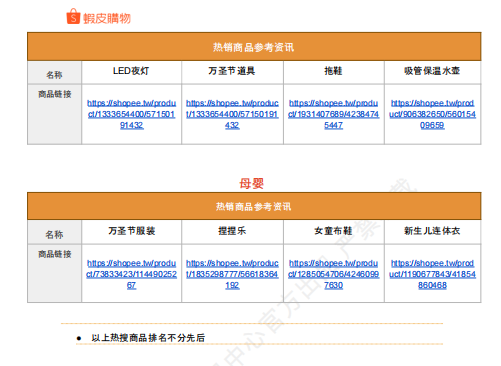Select the LED夜灯 name cell
This screenshot has width=501, height=366.
tap(131, 72)
